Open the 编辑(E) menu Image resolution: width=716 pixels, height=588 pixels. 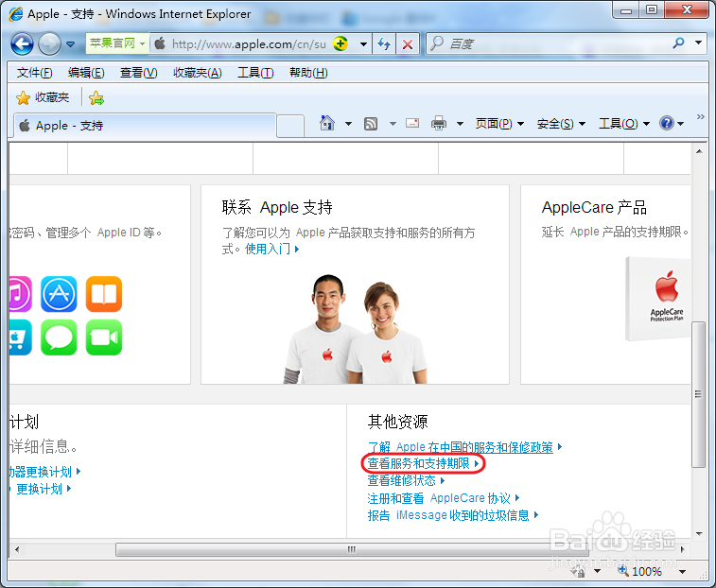click(x=86, y=73)
